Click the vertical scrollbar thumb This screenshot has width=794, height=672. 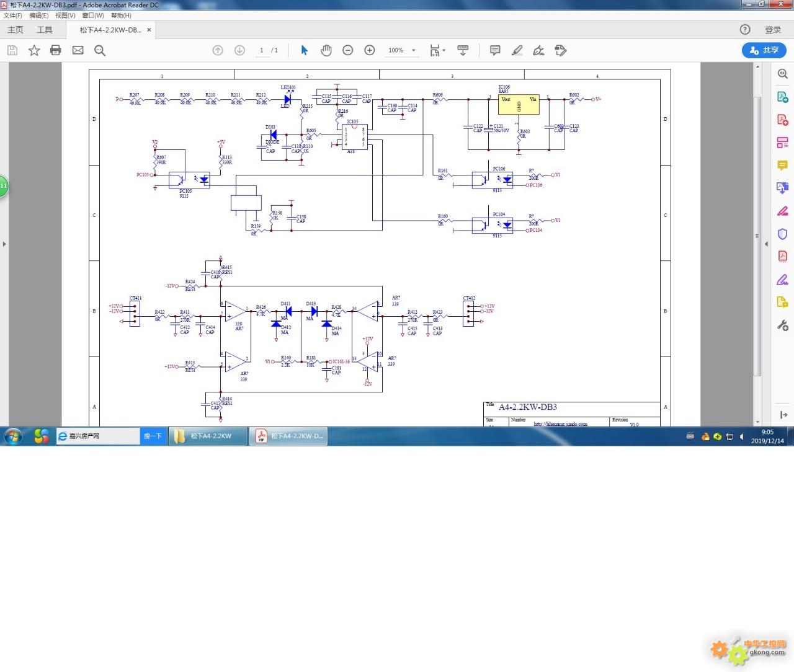(x=757, y=236)
